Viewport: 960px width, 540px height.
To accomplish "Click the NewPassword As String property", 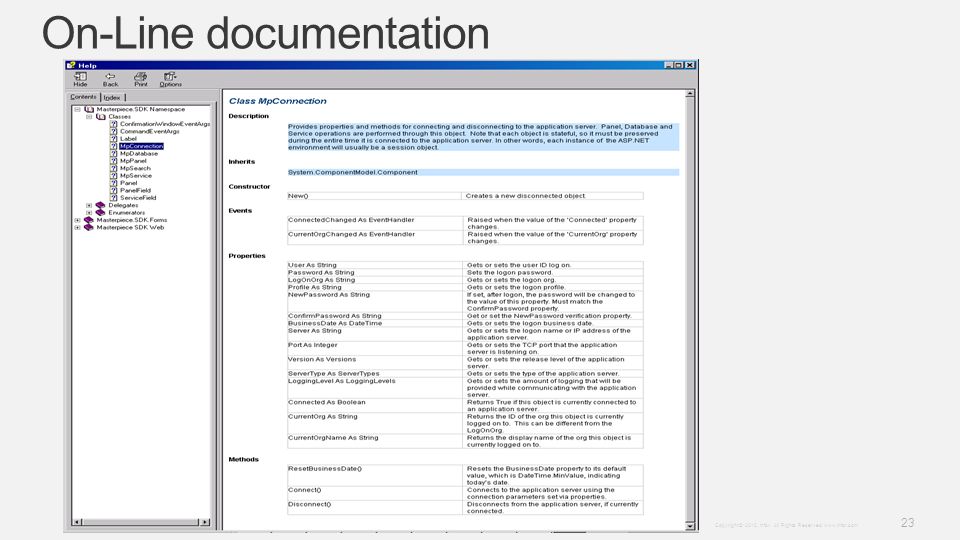I will point(375,301).
